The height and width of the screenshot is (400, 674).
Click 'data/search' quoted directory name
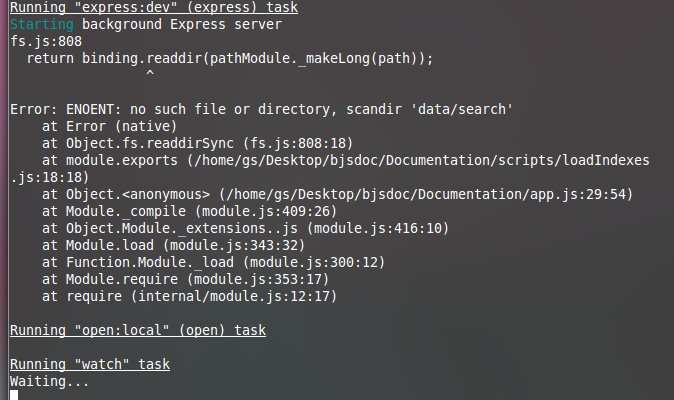pyautogui.click(x=462, y=109)
